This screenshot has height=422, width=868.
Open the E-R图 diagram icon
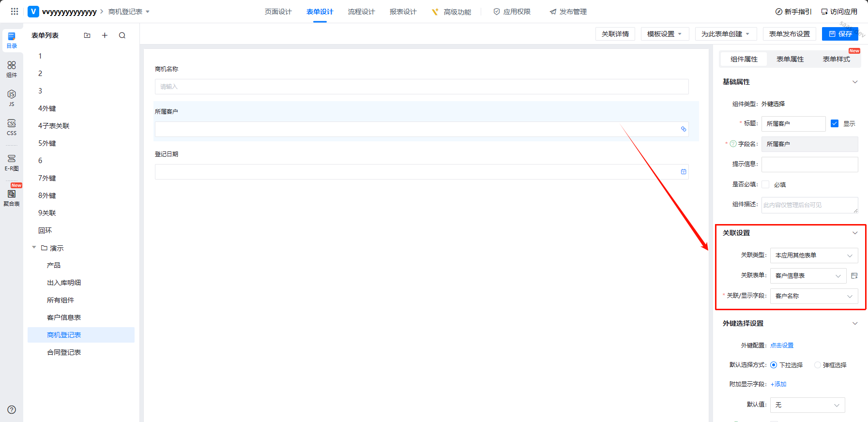(x=12, y=162)
